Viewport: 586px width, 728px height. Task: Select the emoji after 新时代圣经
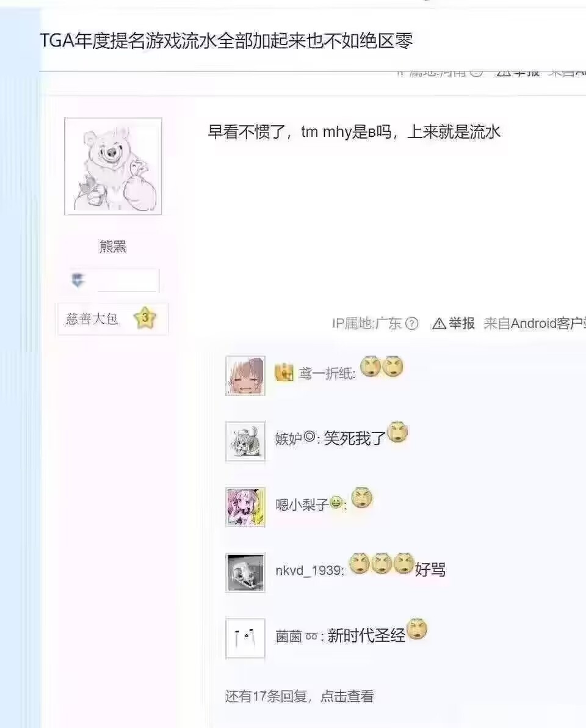[417, 629]
